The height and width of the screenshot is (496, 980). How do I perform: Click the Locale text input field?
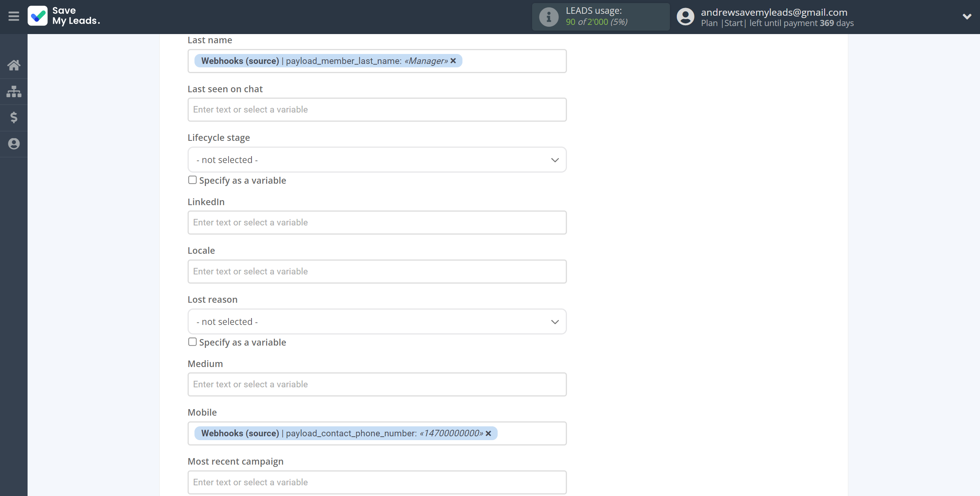point(376,271)
